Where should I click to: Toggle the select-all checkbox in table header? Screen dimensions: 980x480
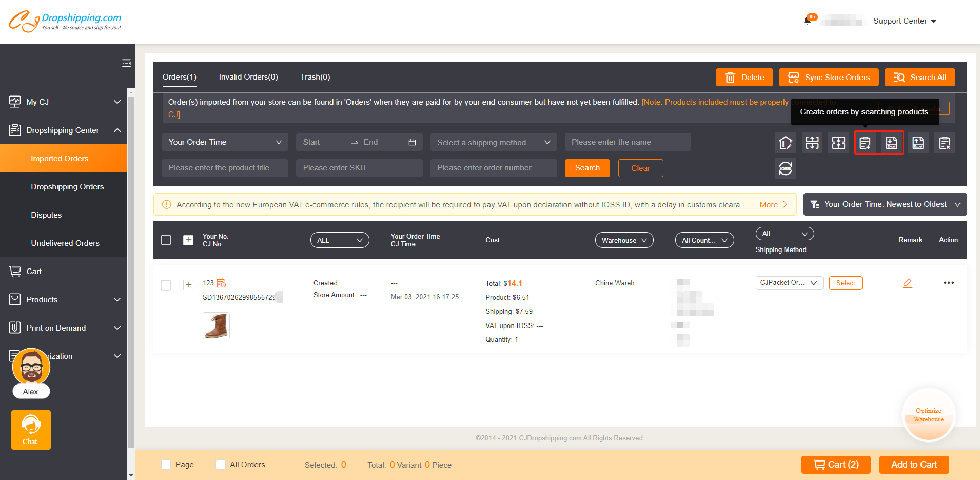click(166, 240)
